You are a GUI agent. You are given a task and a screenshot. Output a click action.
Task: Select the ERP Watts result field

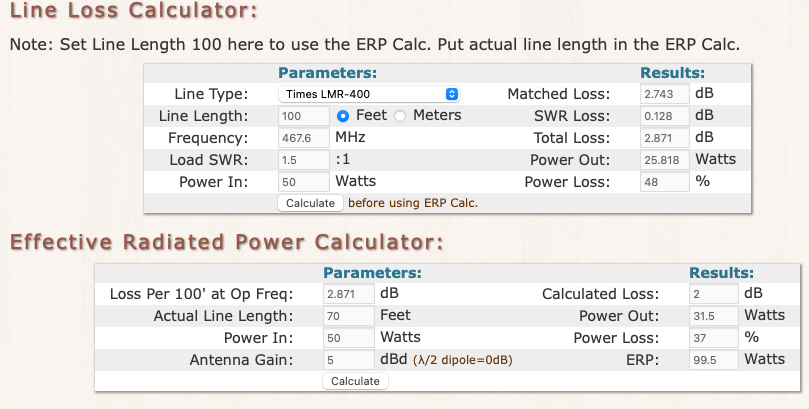(713, 360)
